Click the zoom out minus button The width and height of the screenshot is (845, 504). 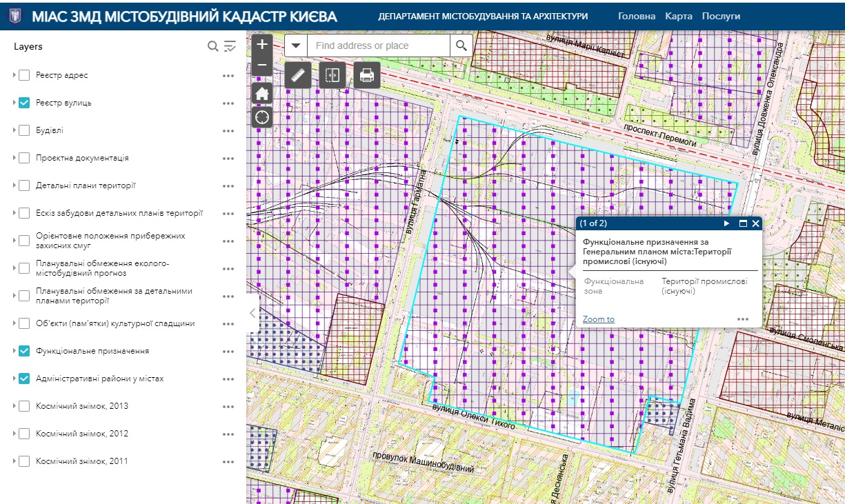[262, 66]
